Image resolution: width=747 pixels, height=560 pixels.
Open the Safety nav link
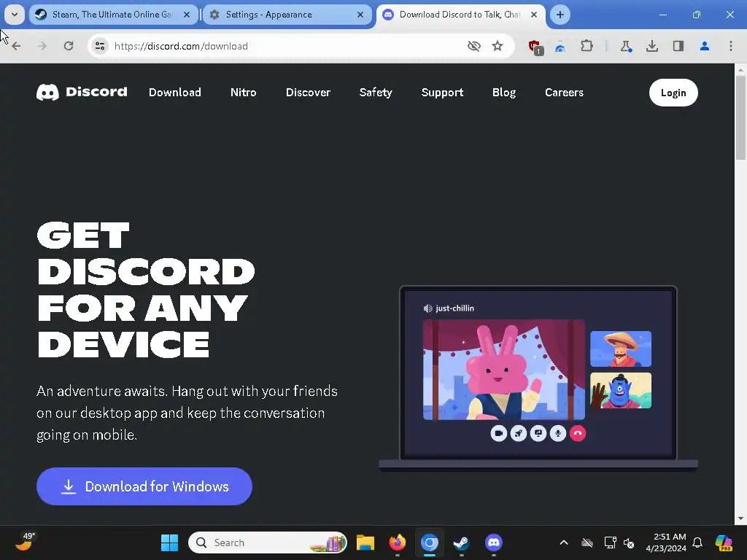[x=376, y=93]
